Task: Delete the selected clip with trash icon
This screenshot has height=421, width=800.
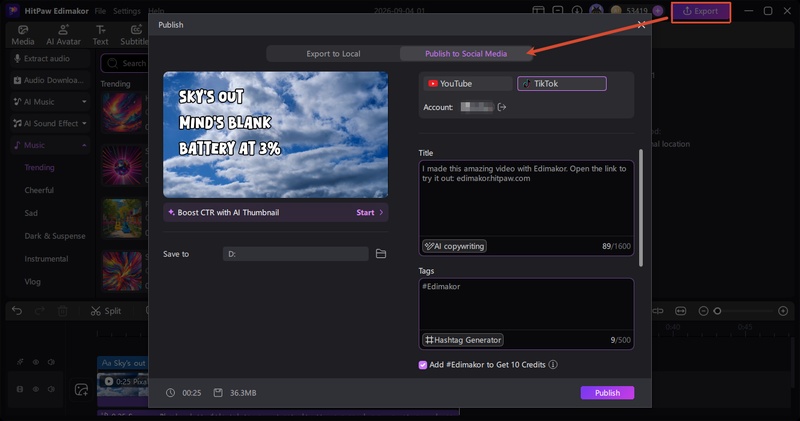Action: [x=63, y=311]
